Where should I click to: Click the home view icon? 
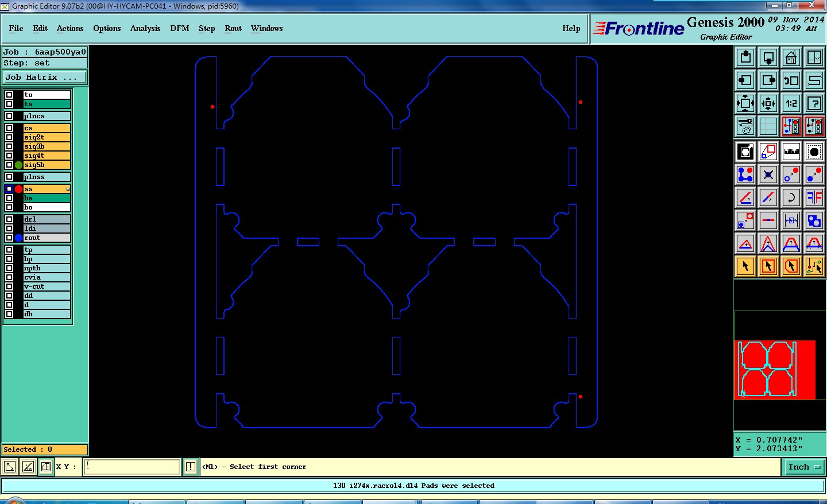click(x=791, y=57)
